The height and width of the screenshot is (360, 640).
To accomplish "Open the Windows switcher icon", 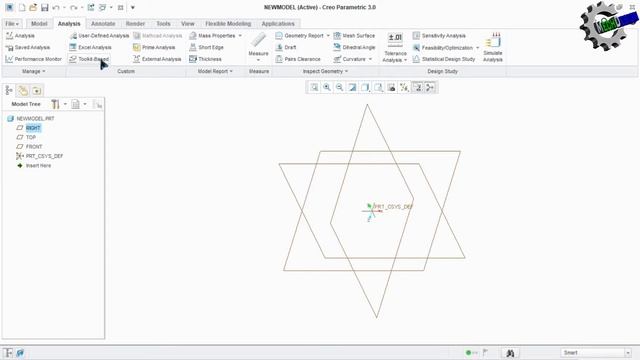I will tap(103, 7).
